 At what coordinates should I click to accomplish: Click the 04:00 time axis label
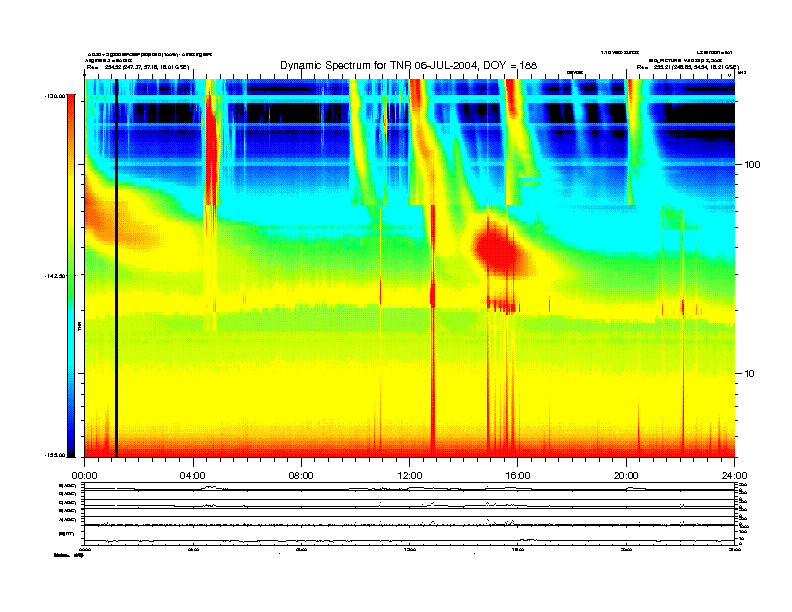click(193, 476)
